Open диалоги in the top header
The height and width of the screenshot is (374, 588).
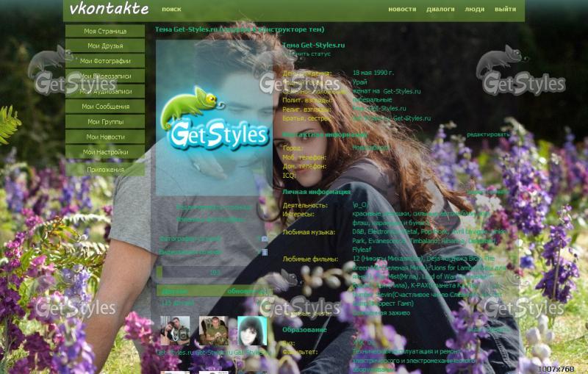(x=440, y=9)
